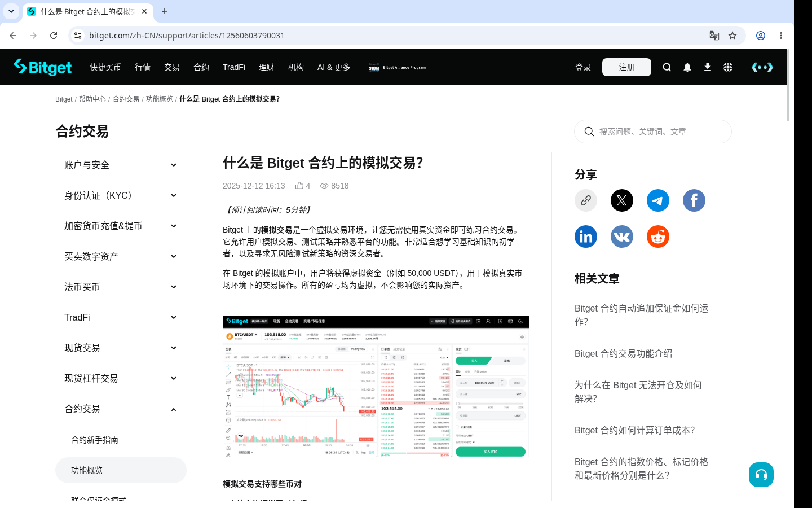Viewport: 812px width, 508px height.
Task: Share the article on X
Action: [x=622, y=200]
